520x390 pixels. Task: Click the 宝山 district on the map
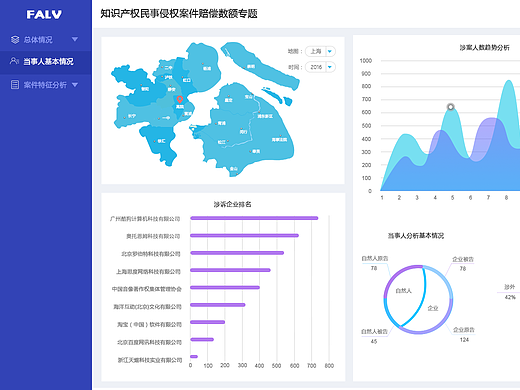249,97
